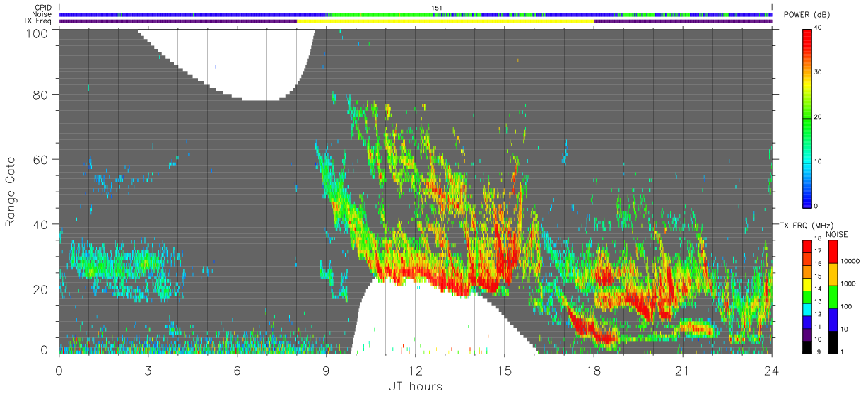Click the 6 tick label on UT axis
The image size is (868, 401).
237,370
